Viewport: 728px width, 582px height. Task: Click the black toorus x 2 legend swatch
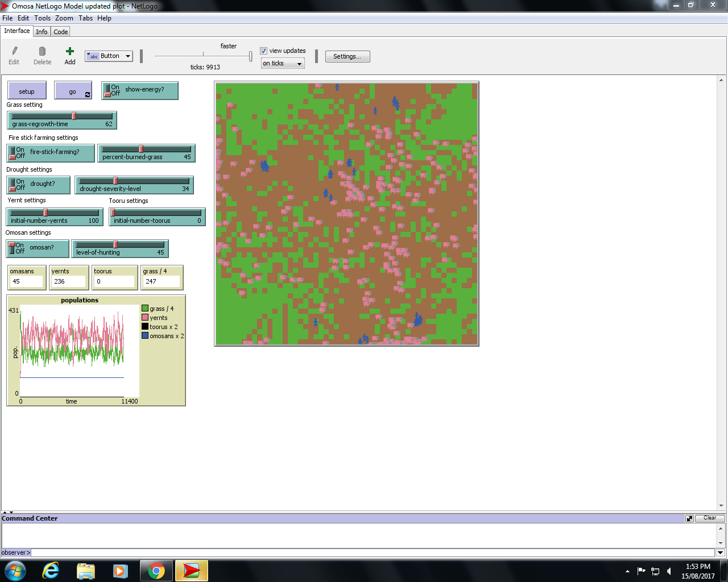tap(145, 327)
